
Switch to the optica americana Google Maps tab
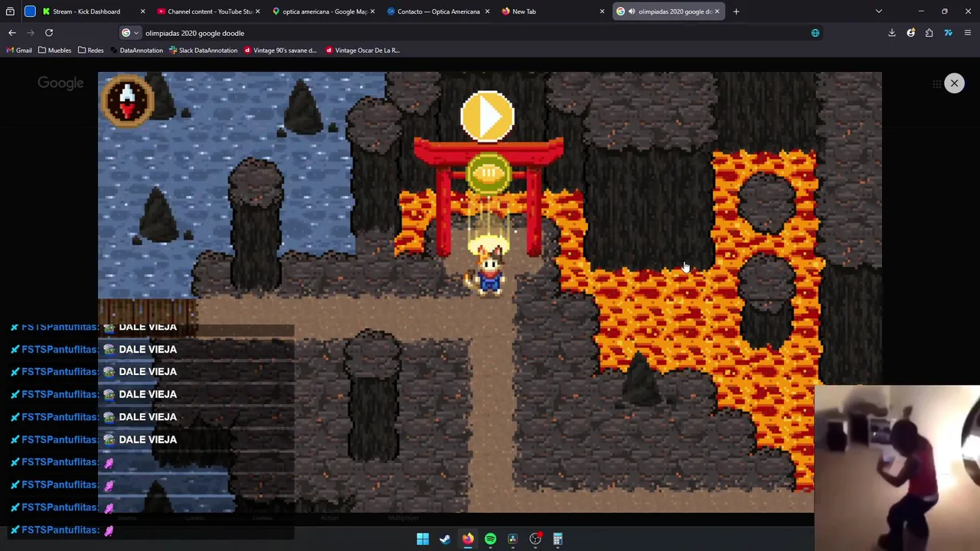coord(323,11)
